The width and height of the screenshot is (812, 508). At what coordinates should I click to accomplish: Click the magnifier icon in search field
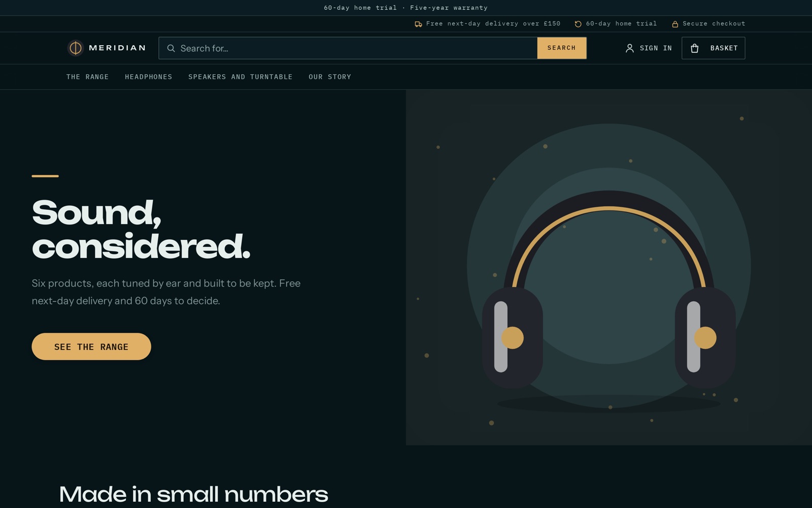[171, 48]
